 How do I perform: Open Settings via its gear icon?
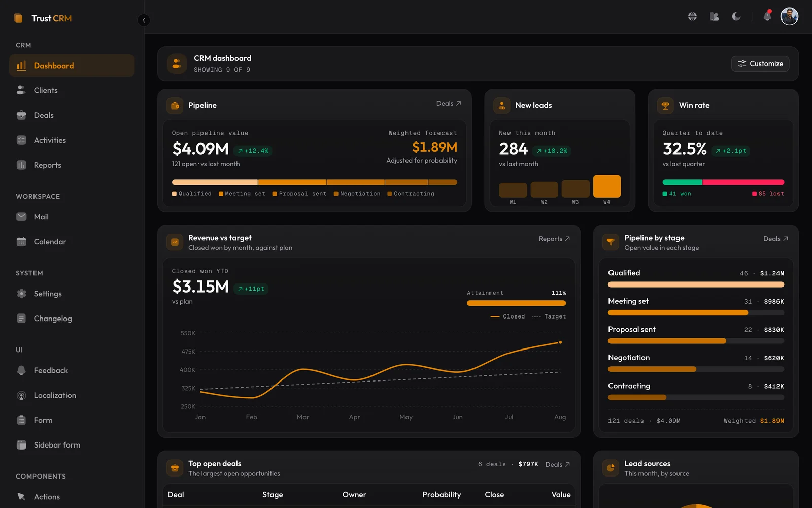21,294
